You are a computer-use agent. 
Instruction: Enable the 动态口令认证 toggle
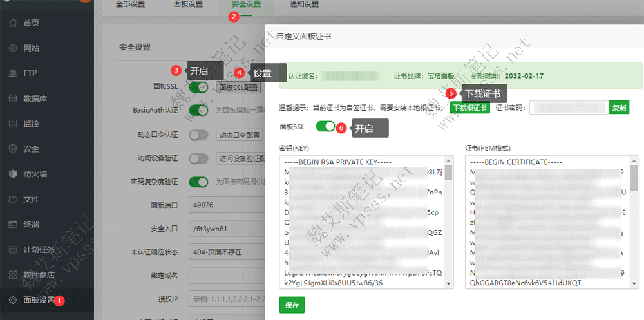coord(198,135)
